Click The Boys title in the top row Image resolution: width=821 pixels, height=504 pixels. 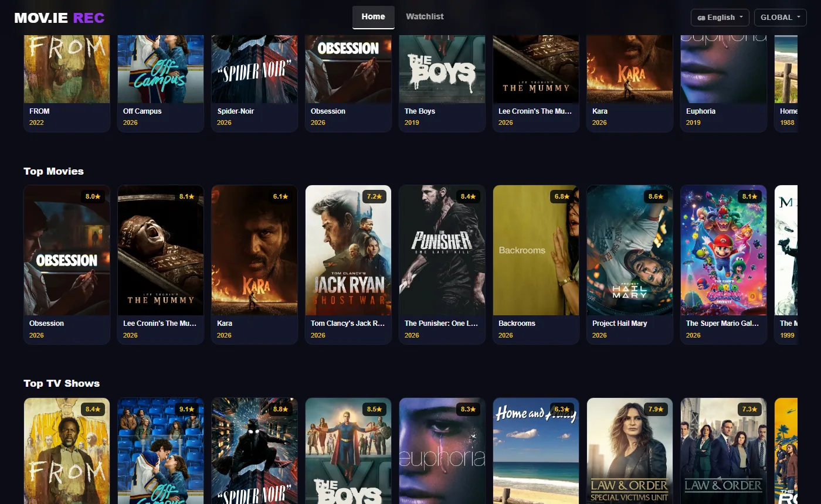pos(420,111)
